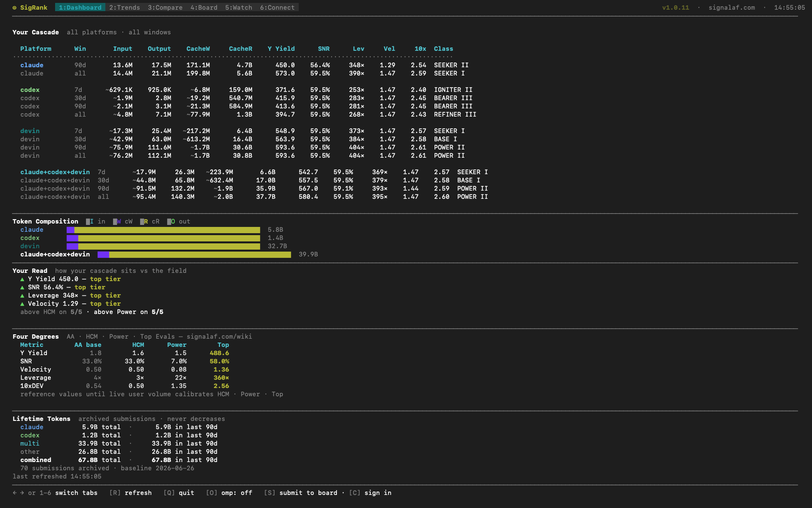Open the signalaf.com link in the header
The width and height of the screenshot is (812, 508).
[732, 8]
